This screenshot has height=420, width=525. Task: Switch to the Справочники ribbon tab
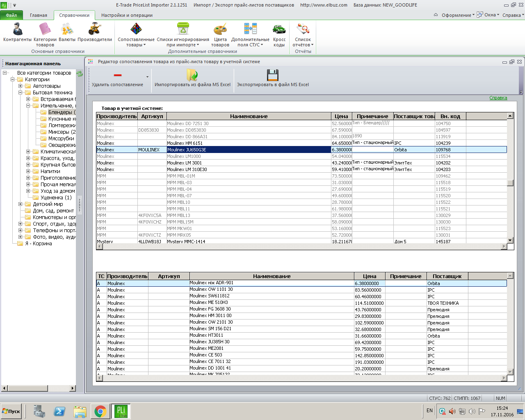(74, 15)
